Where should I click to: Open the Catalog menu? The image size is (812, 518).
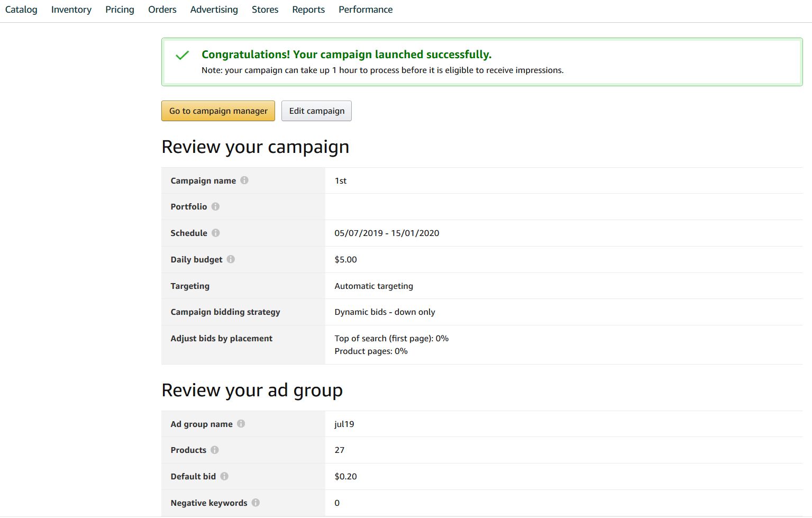tap(21, 10)
